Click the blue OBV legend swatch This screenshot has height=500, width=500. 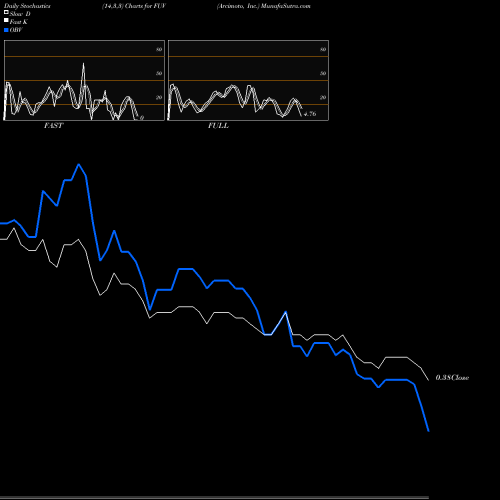6,30
